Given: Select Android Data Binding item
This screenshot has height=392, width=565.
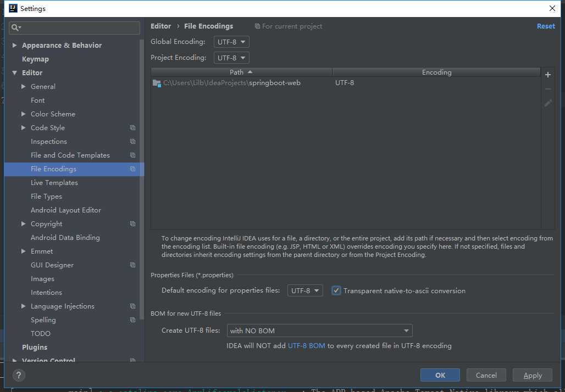Looking at the screenshot, I should click(x=65, y=238).
